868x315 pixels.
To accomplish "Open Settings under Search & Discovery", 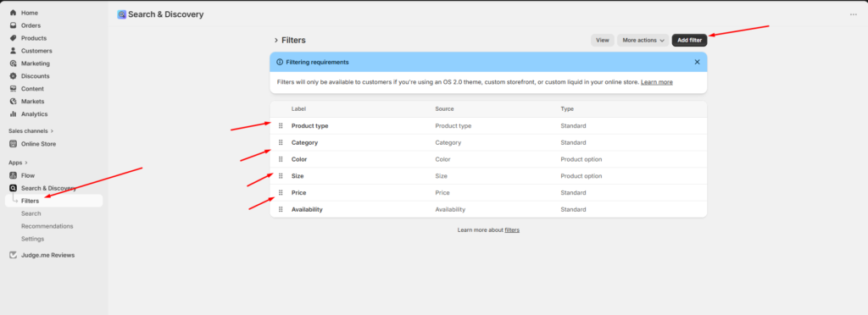I will pos(33,239).
